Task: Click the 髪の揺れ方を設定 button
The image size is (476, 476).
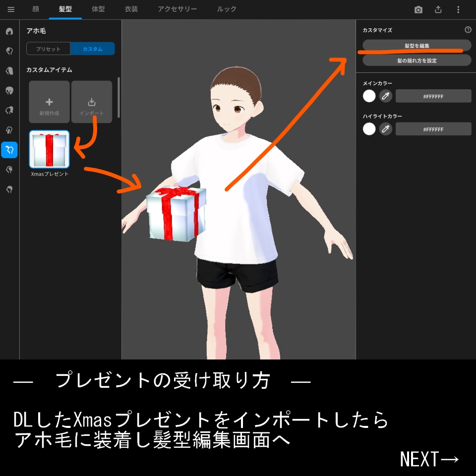Action: (x=417, y=60)
